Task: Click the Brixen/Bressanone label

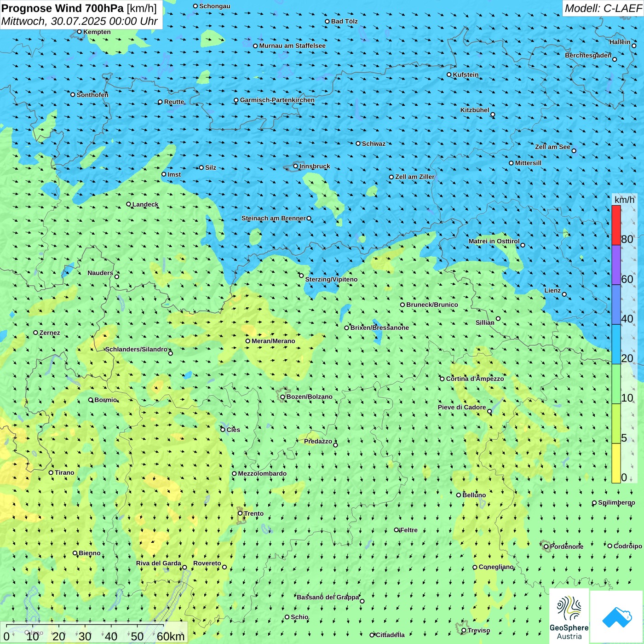Action: tap(379, 328)
